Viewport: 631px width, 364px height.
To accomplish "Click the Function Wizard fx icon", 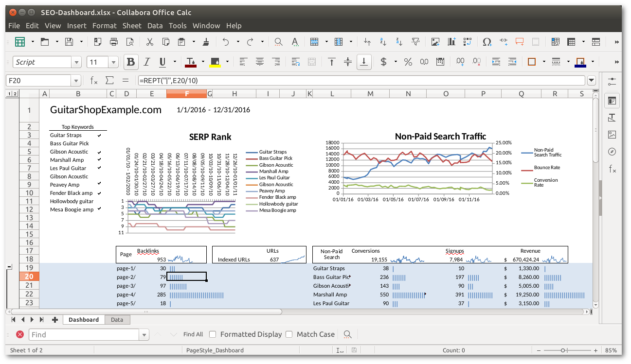I will (94, 80).
